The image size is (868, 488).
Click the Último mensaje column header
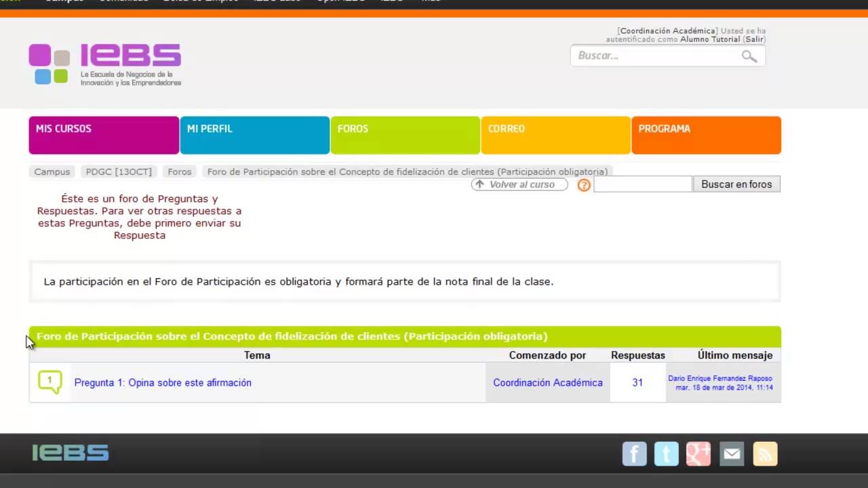(x=735, y=355)
